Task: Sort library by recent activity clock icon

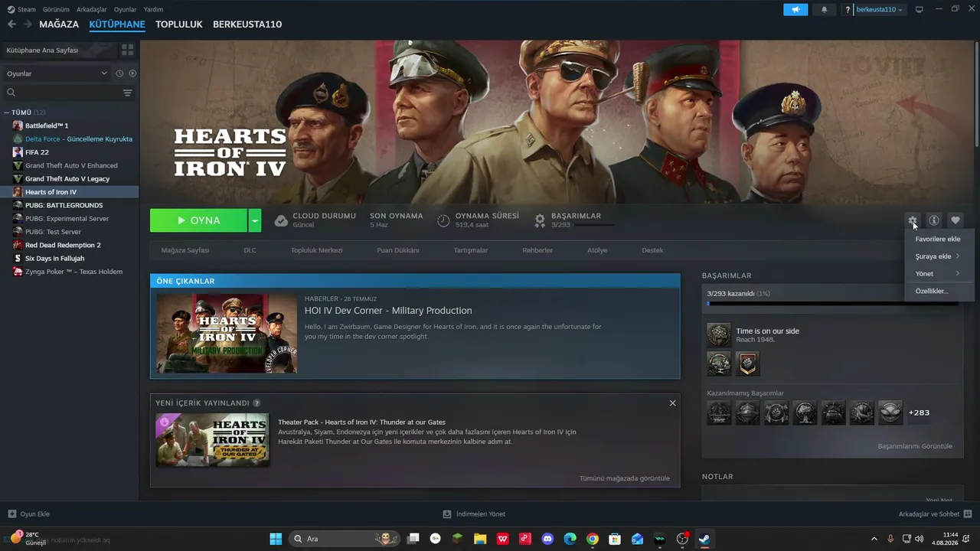Action: coord(119,73)
